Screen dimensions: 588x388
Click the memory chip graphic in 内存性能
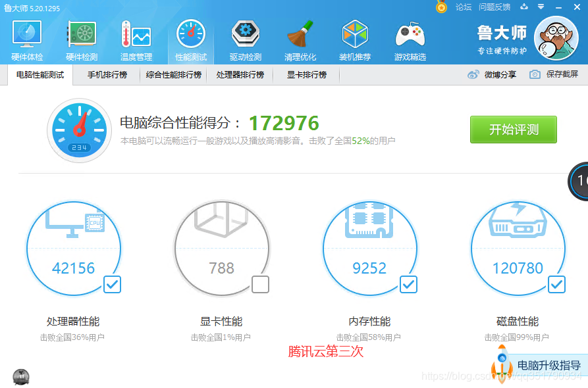pyautogui.click(x=369, y=222)
